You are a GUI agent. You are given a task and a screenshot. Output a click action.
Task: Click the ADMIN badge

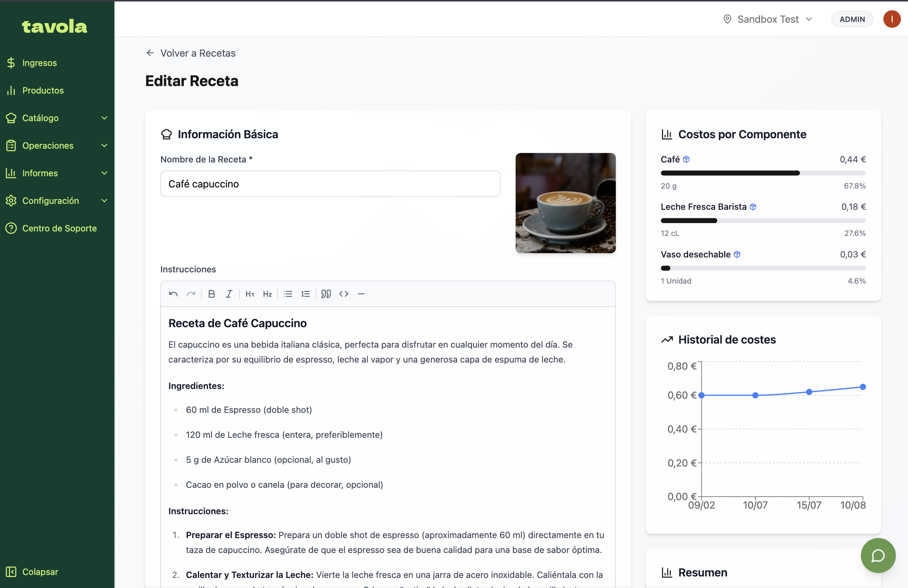tap(852, 19)
